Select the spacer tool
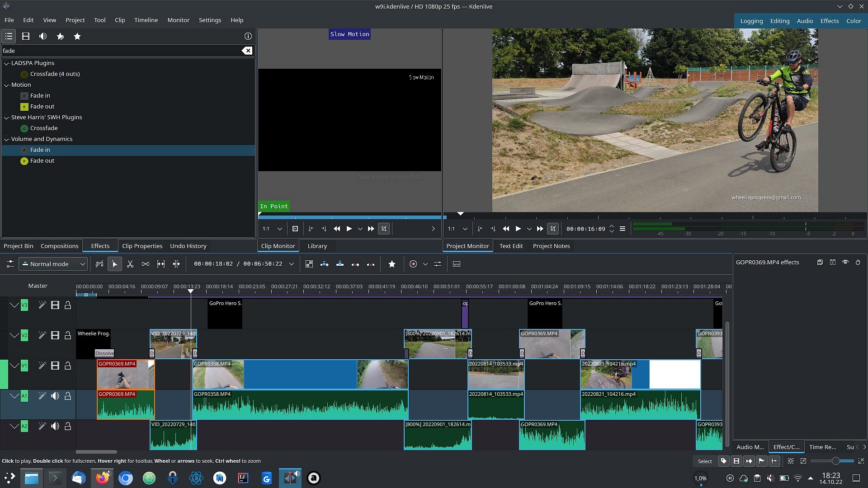The width and height of the screenshot is (868, 488). coord(146,264)
